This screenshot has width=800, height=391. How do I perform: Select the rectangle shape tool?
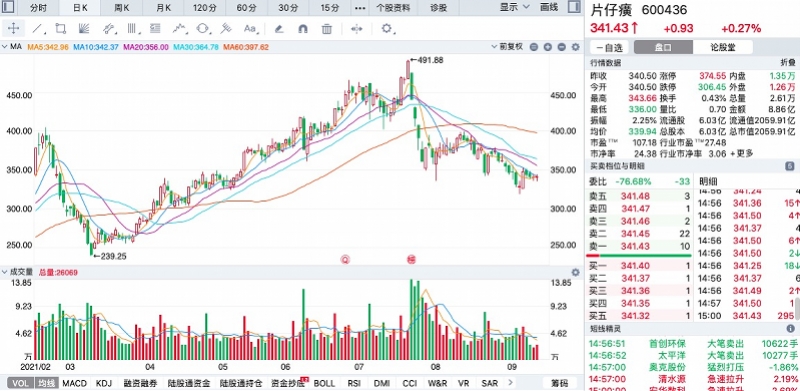(x=60, y=29)
